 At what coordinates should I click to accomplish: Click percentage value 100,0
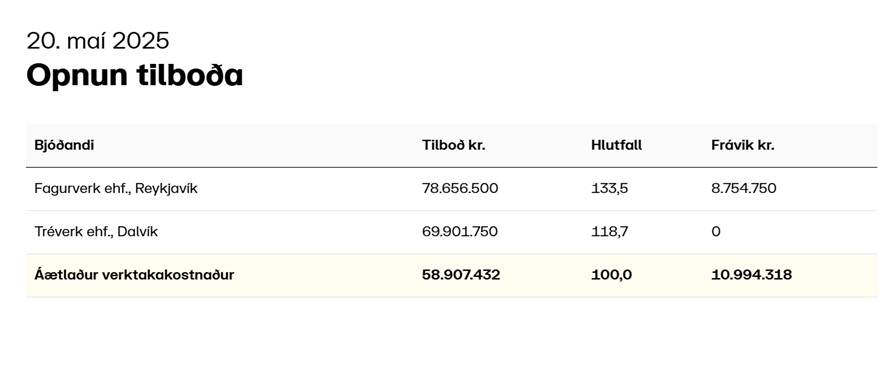coord(611,275)
